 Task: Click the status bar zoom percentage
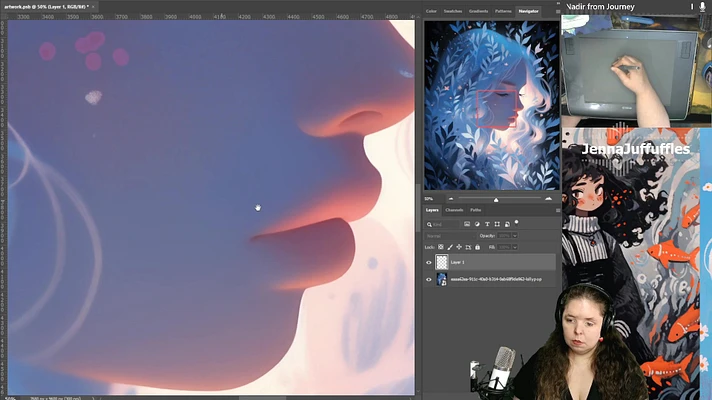click(10, 398)
